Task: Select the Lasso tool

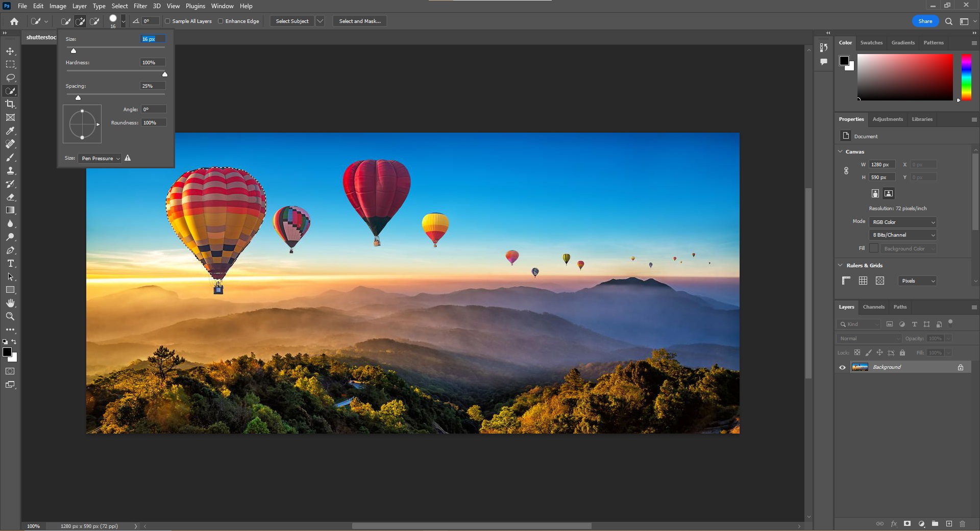Action: 10,78
